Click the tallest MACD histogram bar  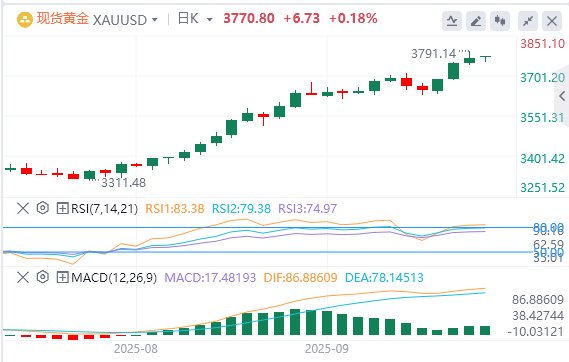coord(295,322)
